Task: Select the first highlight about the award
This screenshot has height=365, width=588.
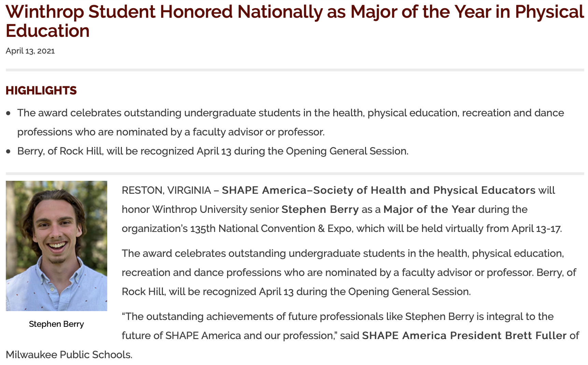Action: 290,122
